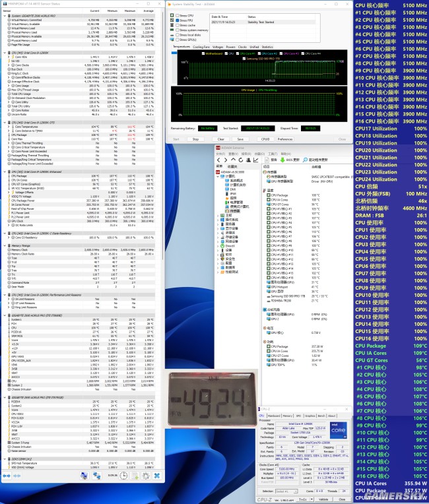Open the Socket #1 selection dropdown in CPU-Z

(287, 491)
